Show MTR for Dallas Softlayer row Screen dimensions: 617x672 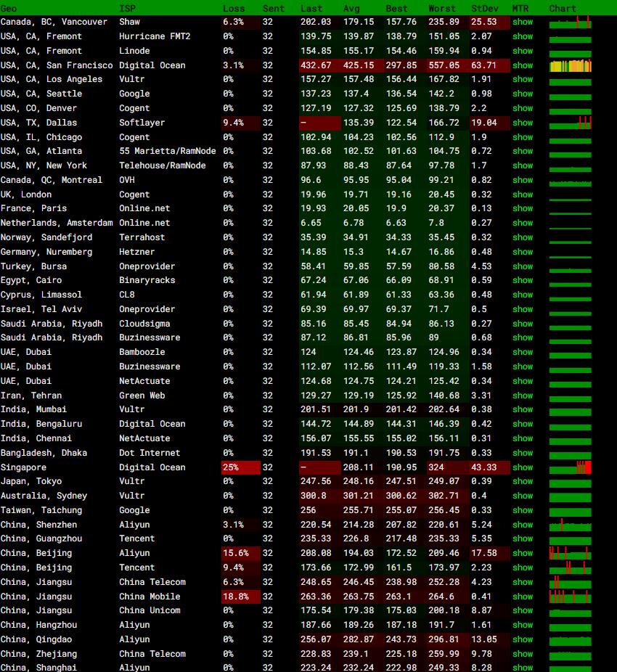pos(523,123)
